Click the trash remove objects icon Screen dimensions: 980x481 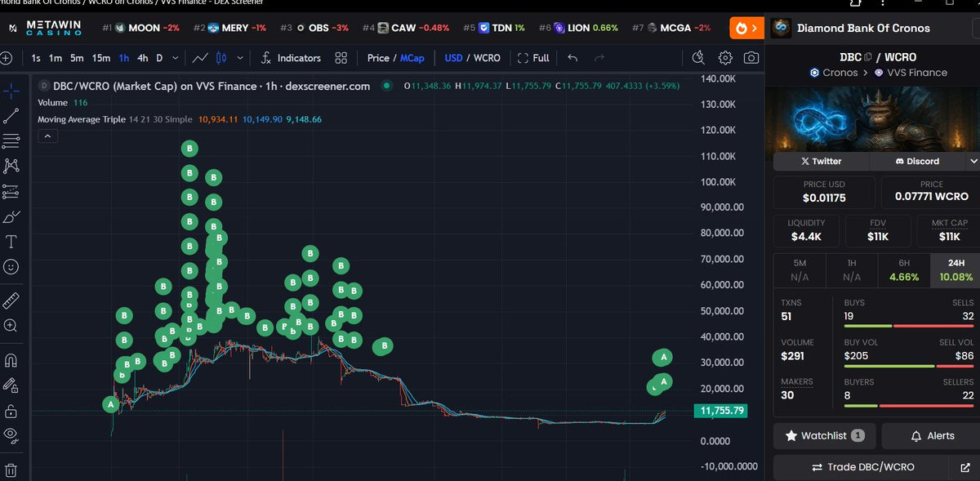(11, 470)
